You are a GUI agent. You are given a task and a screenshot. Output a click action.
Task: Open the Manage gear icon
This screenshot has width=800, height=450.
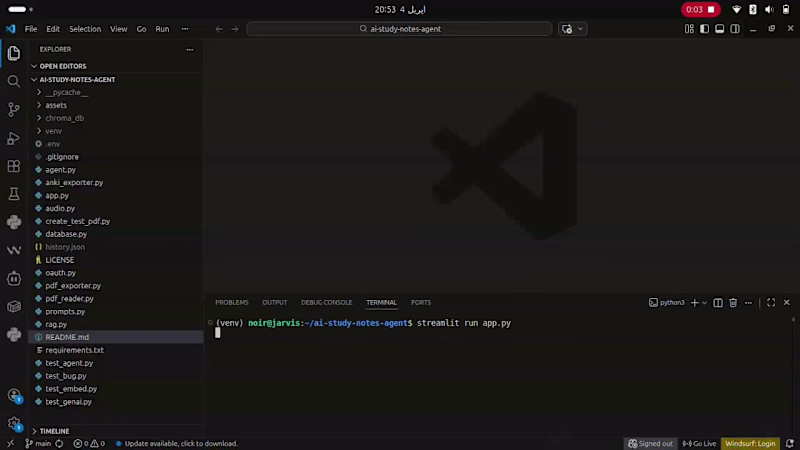(x=14, y=423)
